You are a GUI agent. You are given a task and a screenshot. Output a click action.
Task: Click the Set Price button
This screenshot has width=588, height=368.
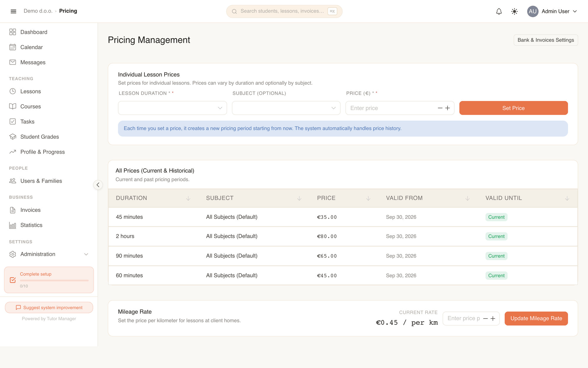pos(513,108)
